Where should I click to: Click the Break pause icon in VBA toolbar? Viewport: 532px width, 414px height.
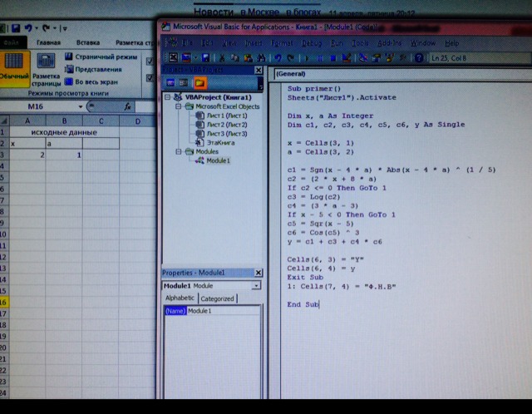tap(319, 58)
